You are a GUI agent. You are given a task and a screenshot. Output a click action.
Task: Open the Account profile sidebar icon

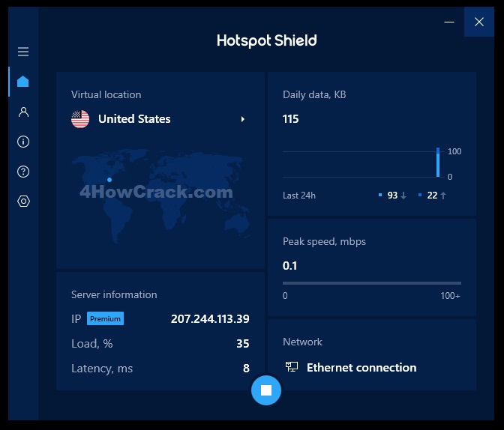(23, 112)
